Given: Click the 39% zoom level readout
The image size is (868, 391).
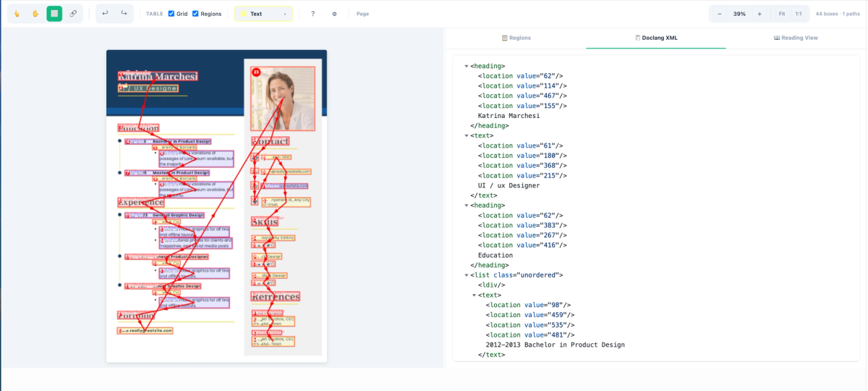Looking at the screenshot, I should tap(739, 14).
